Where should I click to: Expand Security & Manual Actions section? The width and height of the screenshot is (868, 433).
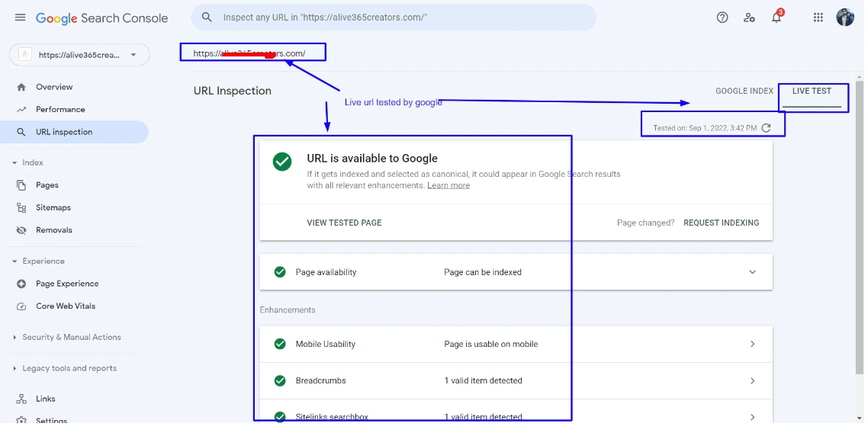14,338
